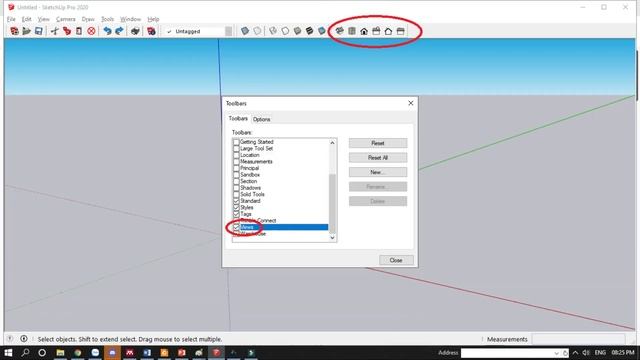Switch to Top view icon
640x360 pixels.
352,31
